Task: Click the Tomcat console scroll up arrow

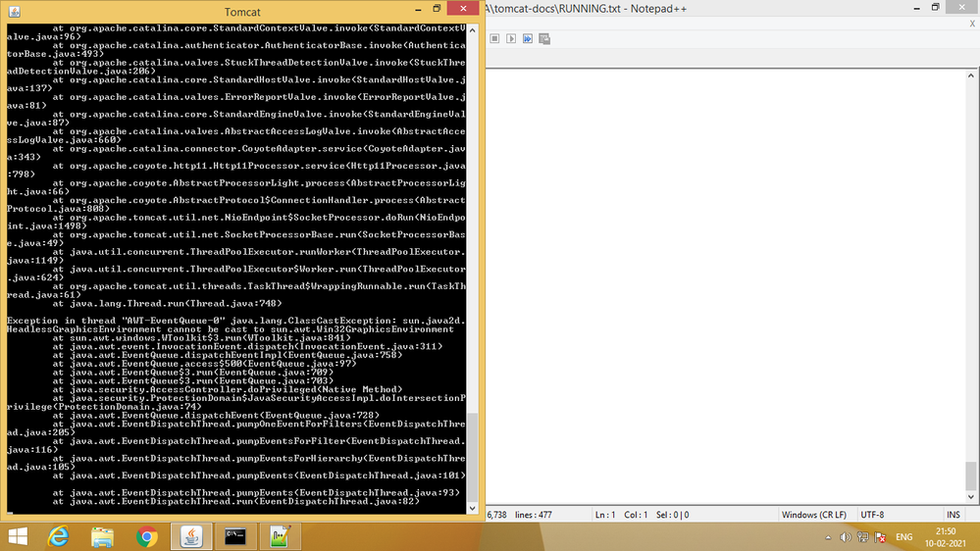Action: (x=473, y=30)
